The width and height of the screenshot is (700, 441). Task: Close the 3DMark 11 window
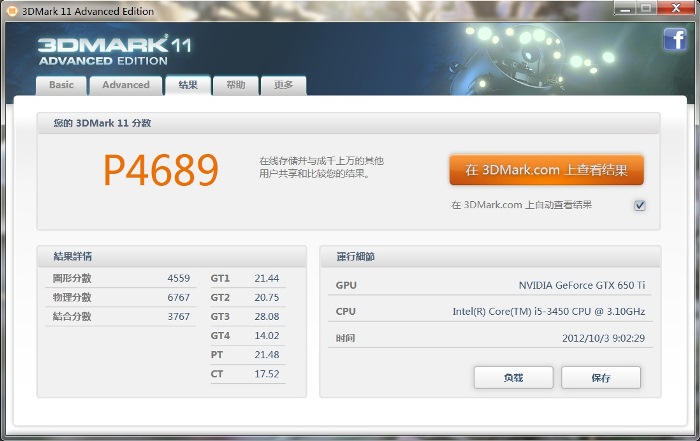(x=676, y=8)
